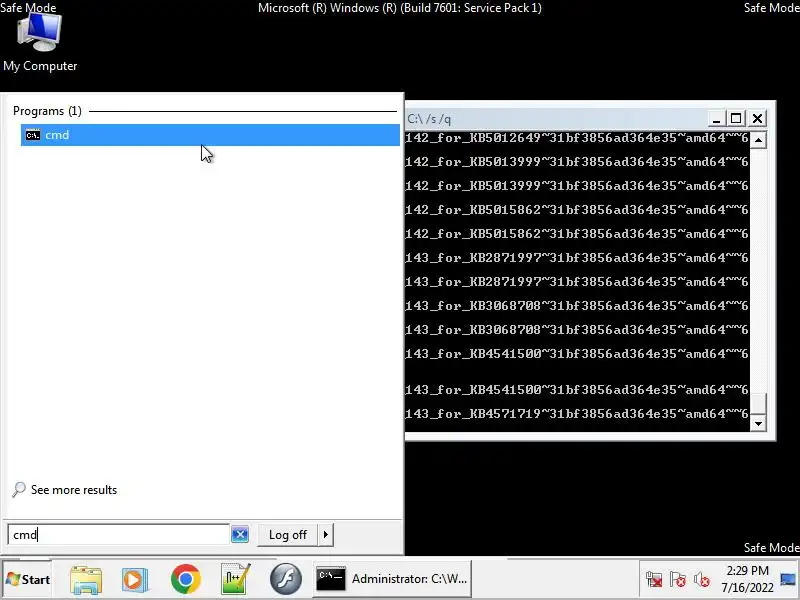Expand shutdown options arrow beside Log off
Viewport: 800px width, 600px height.
pos(326,535)
